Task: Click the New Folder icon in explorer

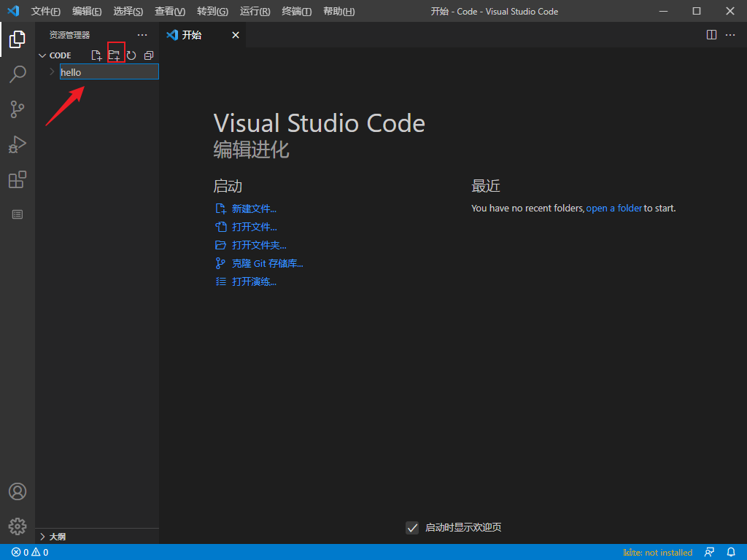Action: (115, 55)
